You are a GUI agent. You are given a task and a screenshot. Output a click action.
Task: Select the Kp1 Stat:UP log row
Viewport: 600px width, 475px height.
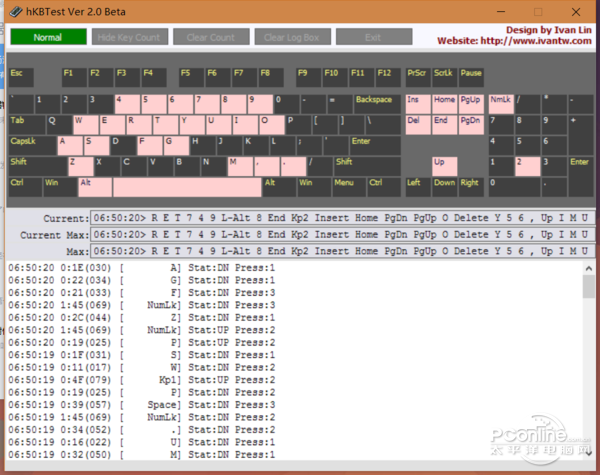(142, 380)
